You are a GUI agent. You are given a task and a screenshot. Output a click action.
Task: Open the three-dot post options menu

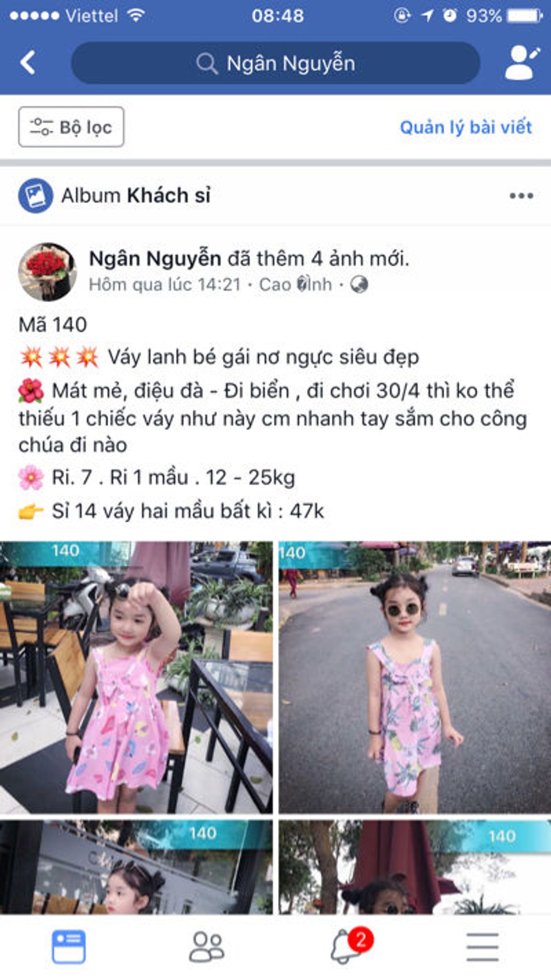pos(521,196)
